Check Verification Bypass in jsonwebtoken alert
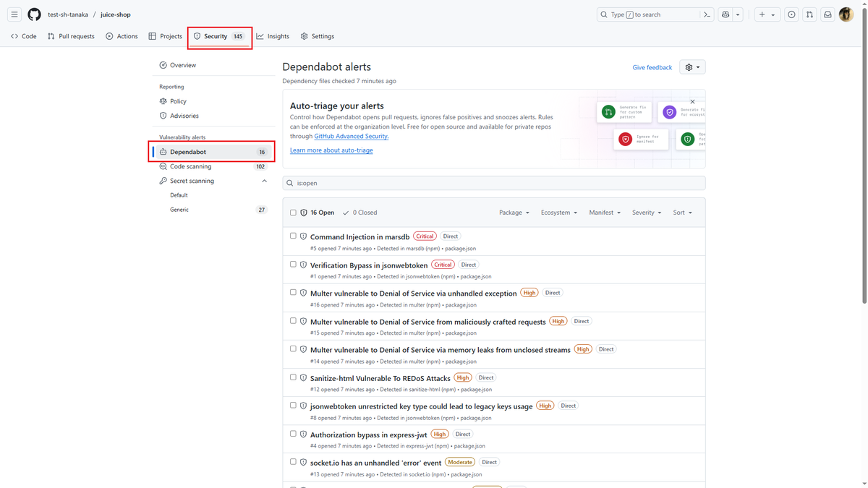Image resolution: width=868 pixels, height=488 pixels. click(293, 264)
